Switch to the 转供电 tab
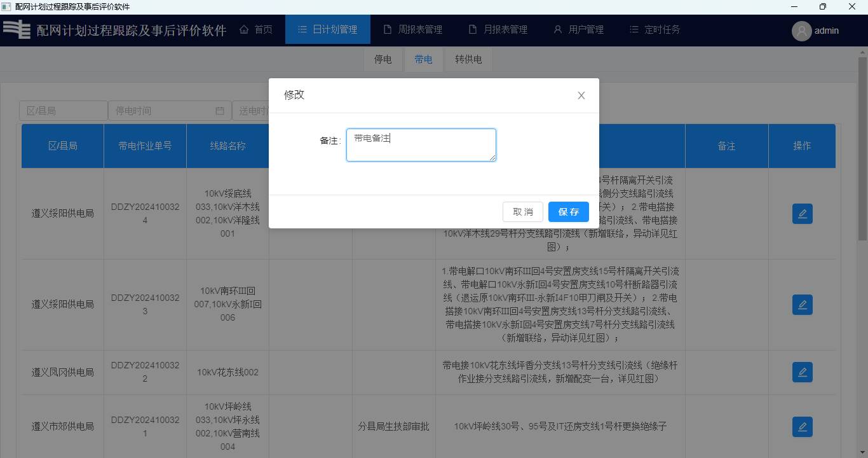 468,60
